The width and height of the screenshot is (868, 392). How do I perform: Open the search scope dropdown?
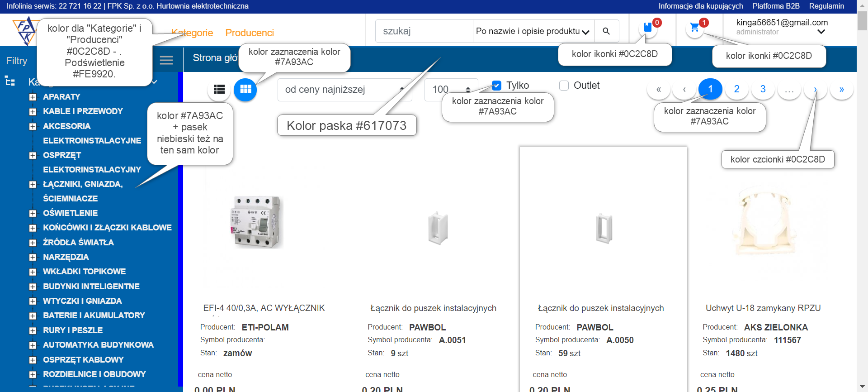point(533,31)
